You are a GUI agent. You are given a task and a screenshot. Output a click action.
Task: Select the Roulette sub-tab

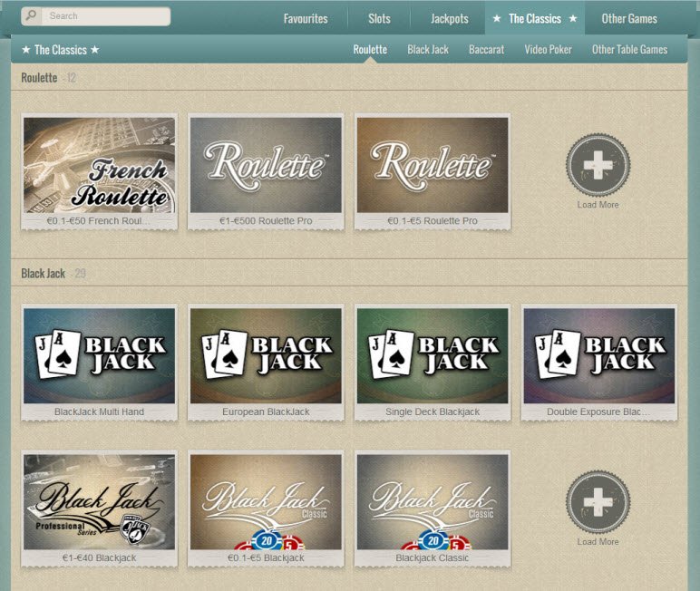(x=370, y=50)
